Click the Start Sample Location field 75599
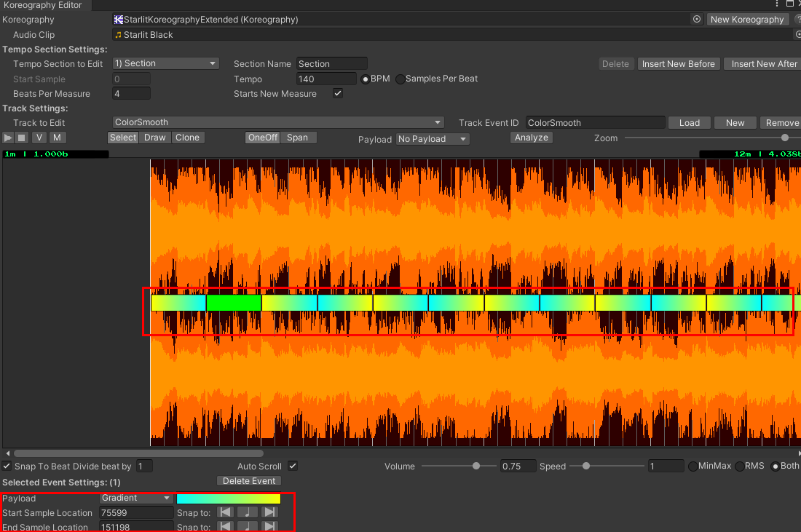Viewport: 801px width, 532px height. tap(136, 512)
